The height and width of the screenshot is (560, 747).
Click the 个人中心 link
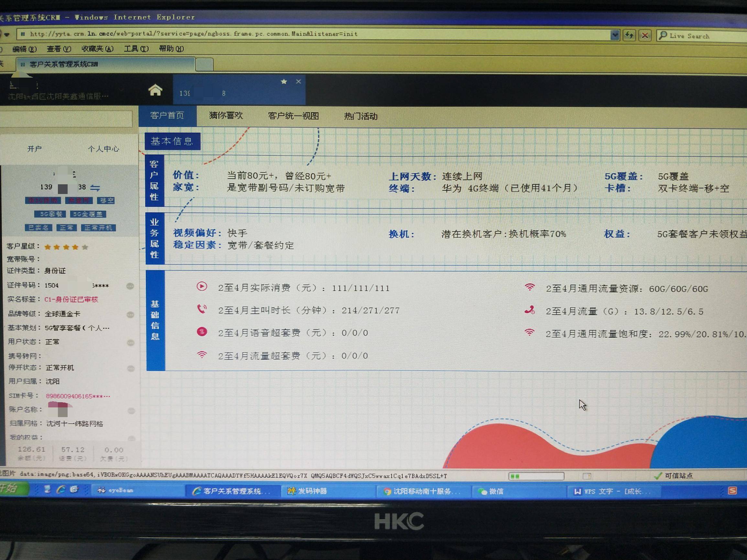[103, 149]
